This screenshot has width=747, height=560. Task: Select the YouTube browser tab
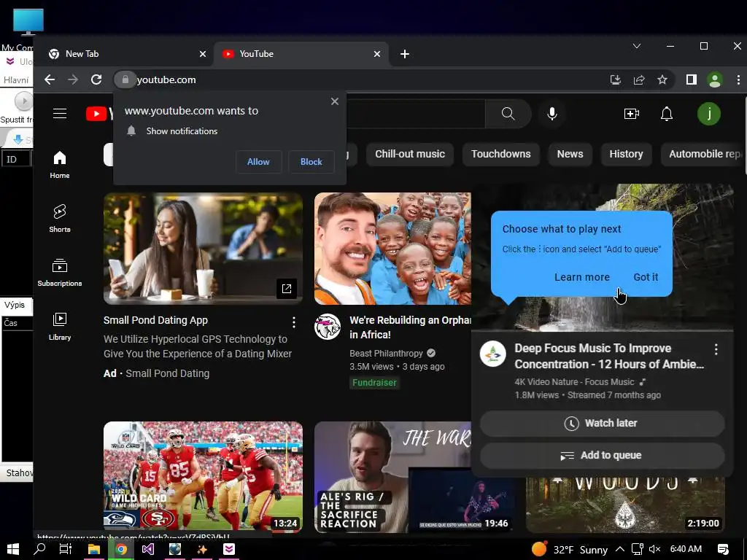tap(300, 54)
